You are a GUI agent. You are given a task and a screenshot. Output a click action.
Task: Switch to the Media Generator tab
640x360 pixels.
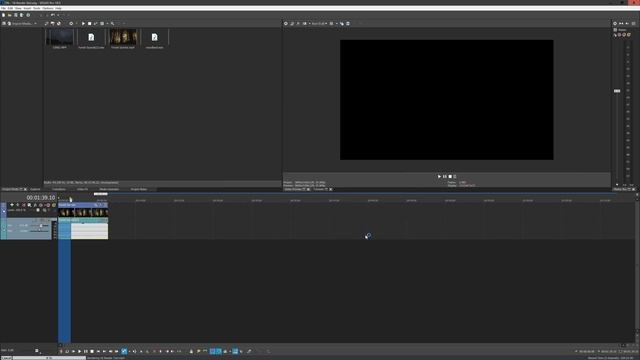109,189
